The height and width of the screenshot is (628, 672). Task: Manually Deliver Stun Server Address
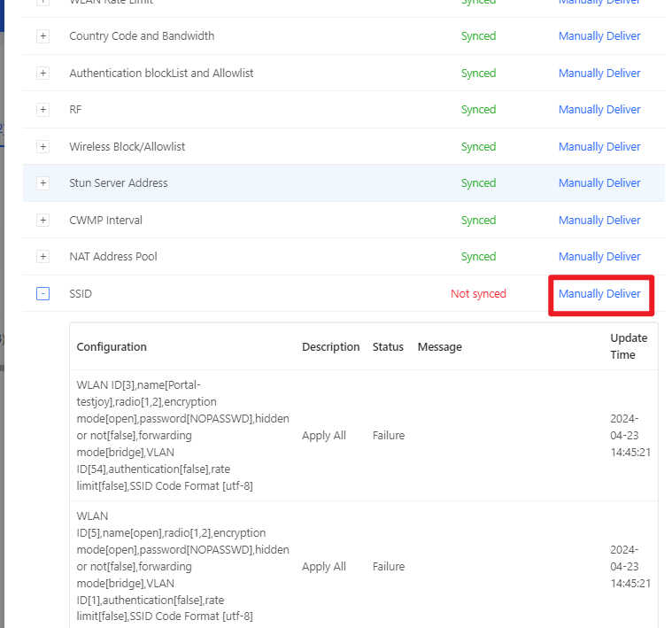tap(599, 183)
